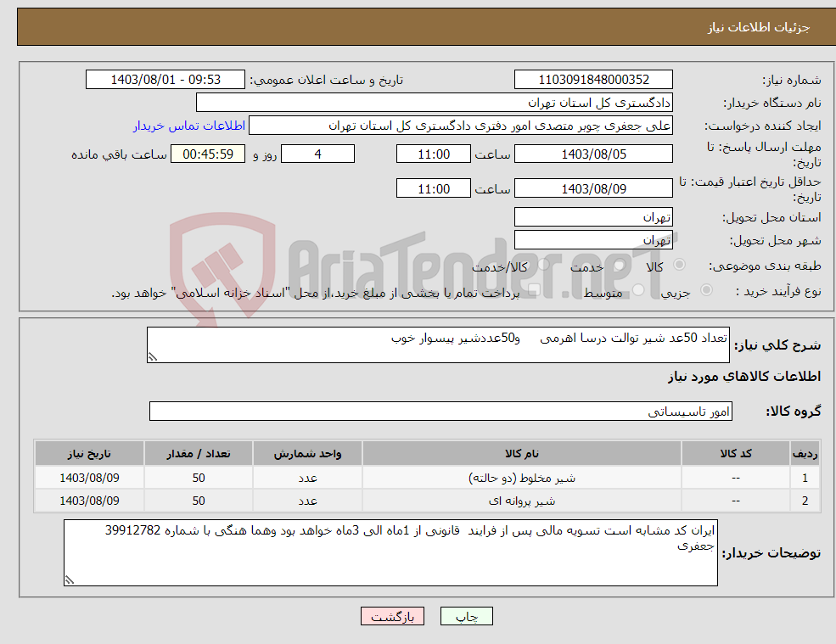Click the row number 2 cell
836x644 pixels.
click(805, 501)
